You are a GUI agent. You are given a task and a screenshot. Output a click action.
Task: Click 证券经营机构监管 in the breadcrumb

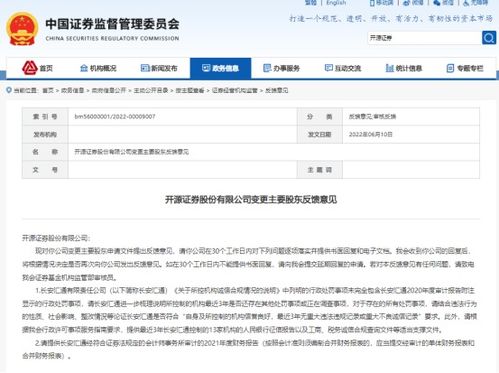click(x=235, y=90)
